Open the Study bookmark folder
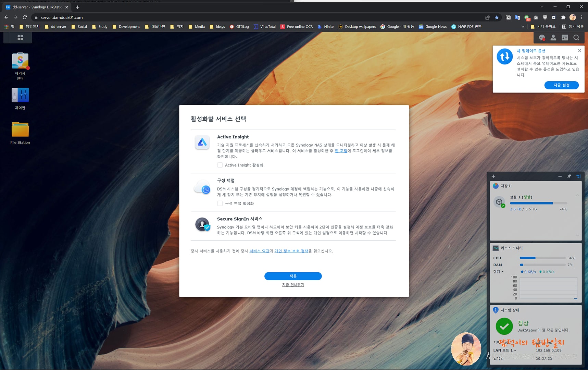588x370 pixels. pyautogui.click(x=100, y=27)
